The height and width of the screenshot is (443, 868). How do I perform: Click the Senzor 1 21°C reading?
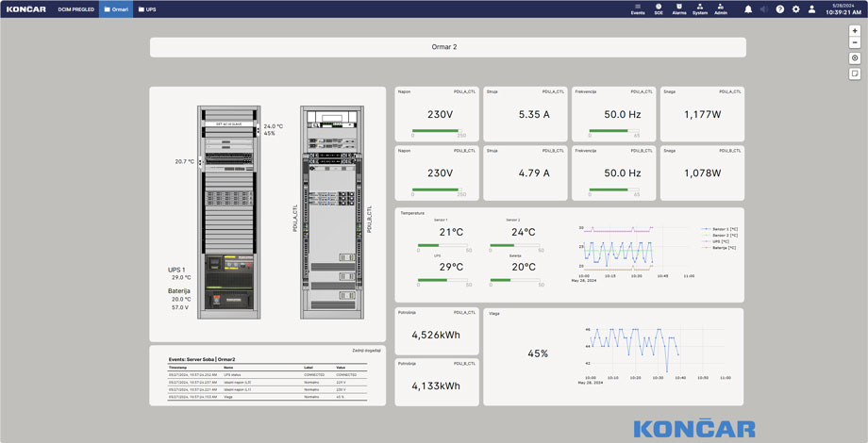click(x=451, y=232)
